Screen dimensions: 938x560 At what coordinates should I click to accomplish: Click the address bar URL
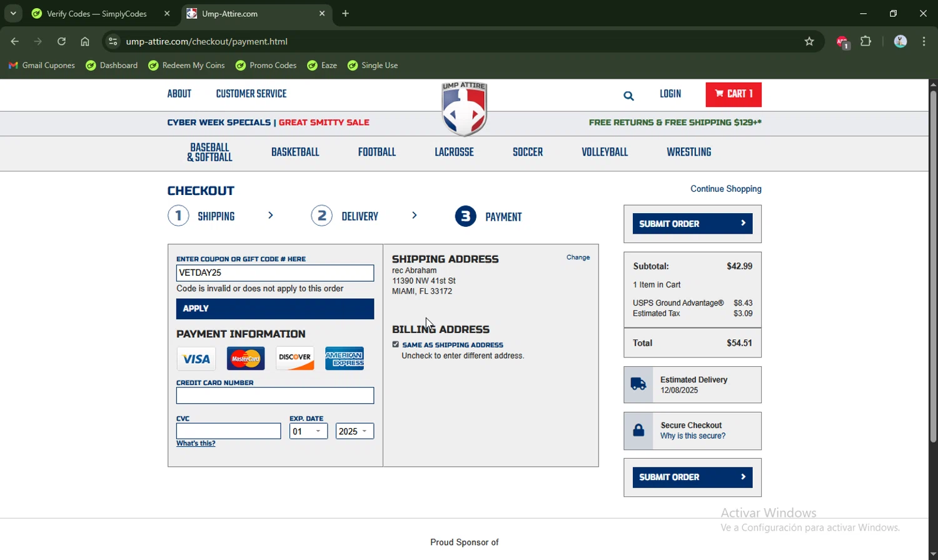pos(207,42)
